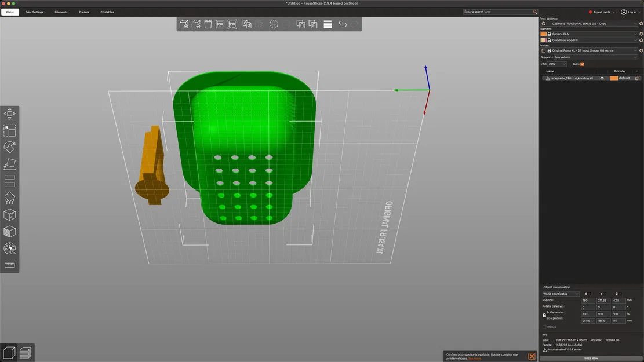Select the Cut tool

coord(9,181)
